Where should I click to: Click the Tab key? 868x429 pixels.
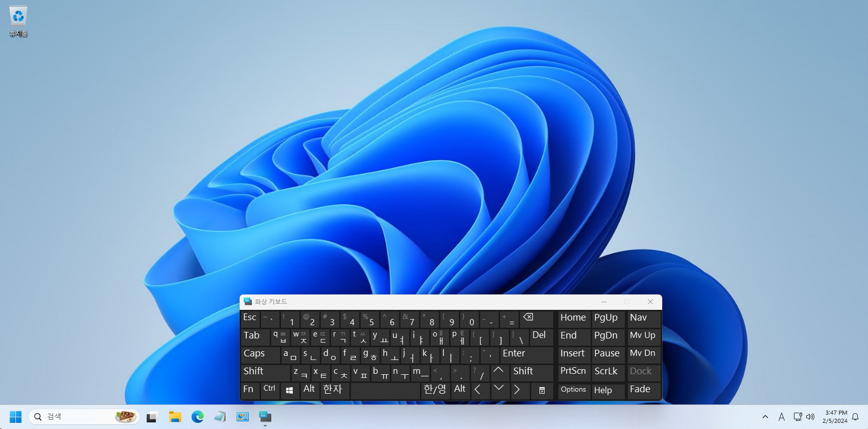pyautogui.click(x=255, y=337)
